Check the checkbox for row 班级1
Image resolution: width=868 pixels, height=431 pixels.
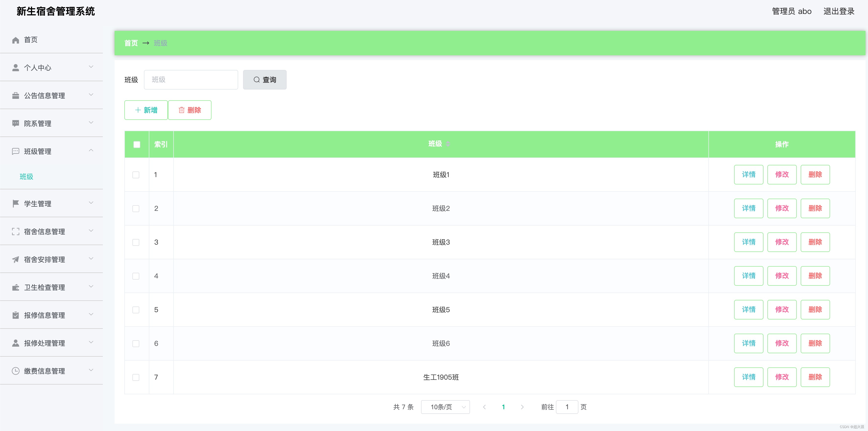point(136,175)
